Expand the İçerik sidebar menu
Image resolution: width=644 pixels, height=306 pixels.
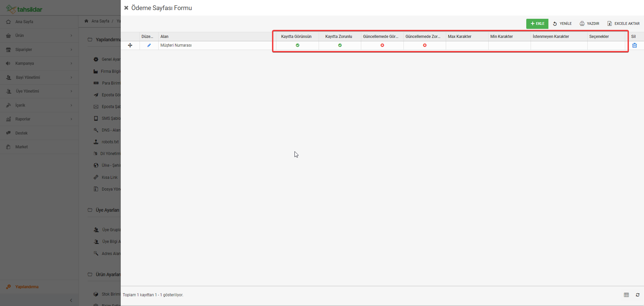(39, 105)
